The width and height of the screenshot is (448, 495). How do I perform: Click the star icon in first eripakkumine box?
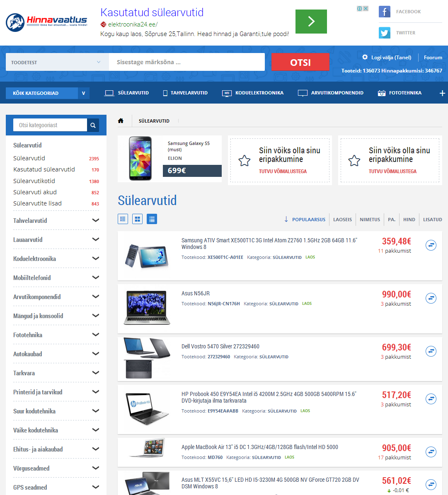point(245,161)
